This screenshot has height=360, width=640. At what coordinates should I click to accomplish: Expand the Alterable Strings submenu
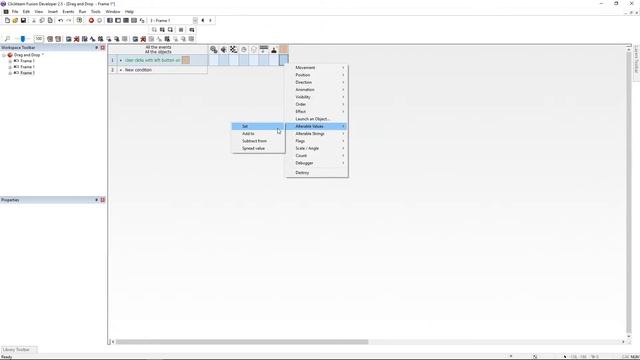[x=317, y=133]
